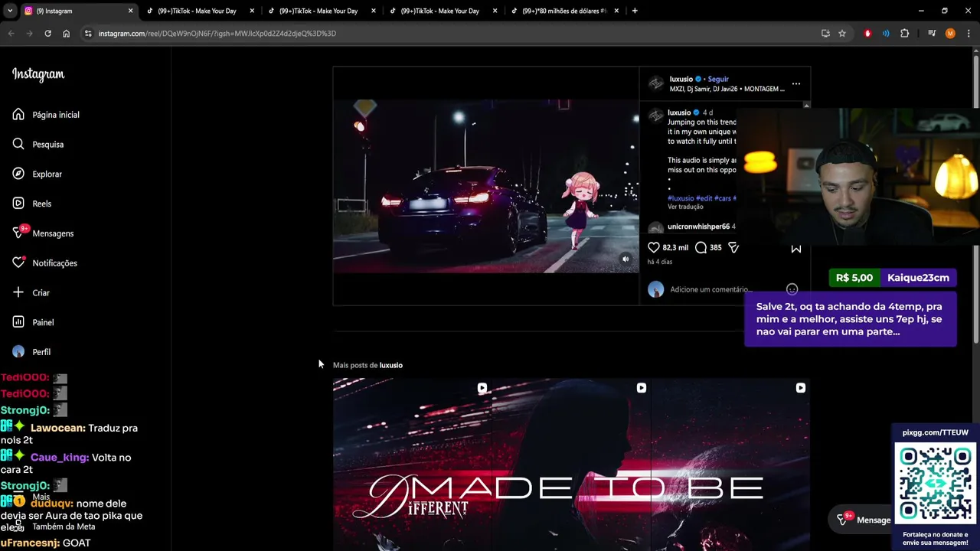The width and height of the screenshot is (980, 551).
Task: Click luxusio in Mais posts heading
Action: pyautogui.click(x=390, y=365)
